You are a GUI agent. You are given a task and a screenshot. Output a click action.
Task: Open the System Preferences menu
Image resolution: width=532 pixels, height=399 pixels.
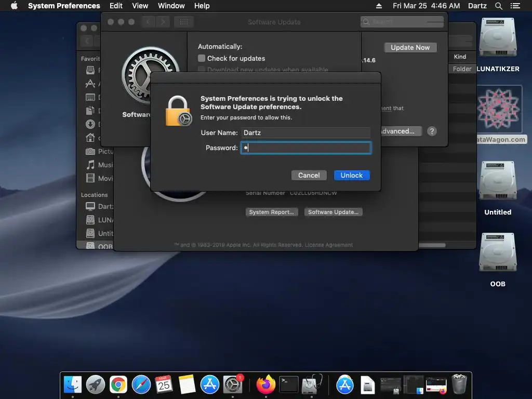point(64,6)
